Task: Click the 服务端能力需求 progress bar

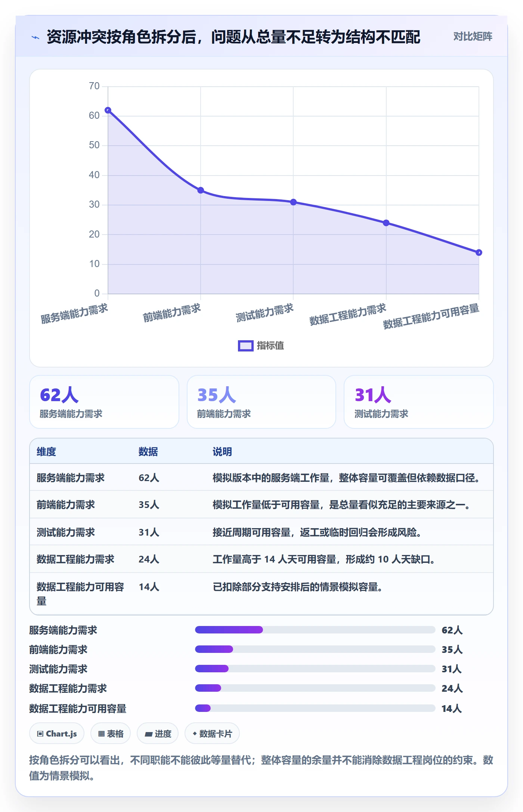Action: pyautogui.click(x=315, y=630)
